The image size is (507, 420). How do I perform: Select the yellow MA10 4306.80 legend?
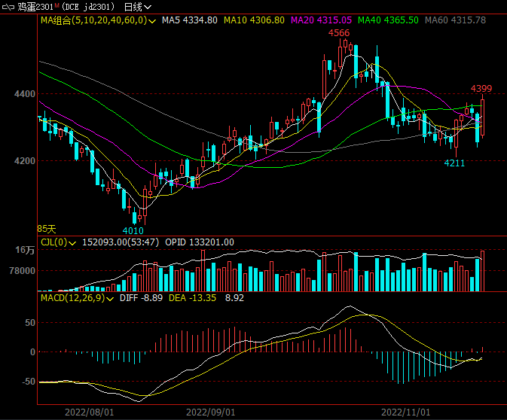tap(255, 20)
